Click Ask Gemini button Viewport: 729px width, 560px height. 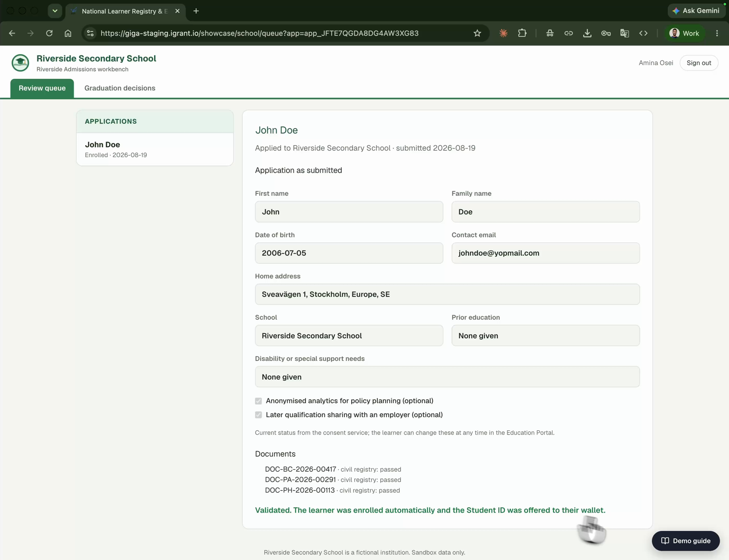click(x=696, y=11)
